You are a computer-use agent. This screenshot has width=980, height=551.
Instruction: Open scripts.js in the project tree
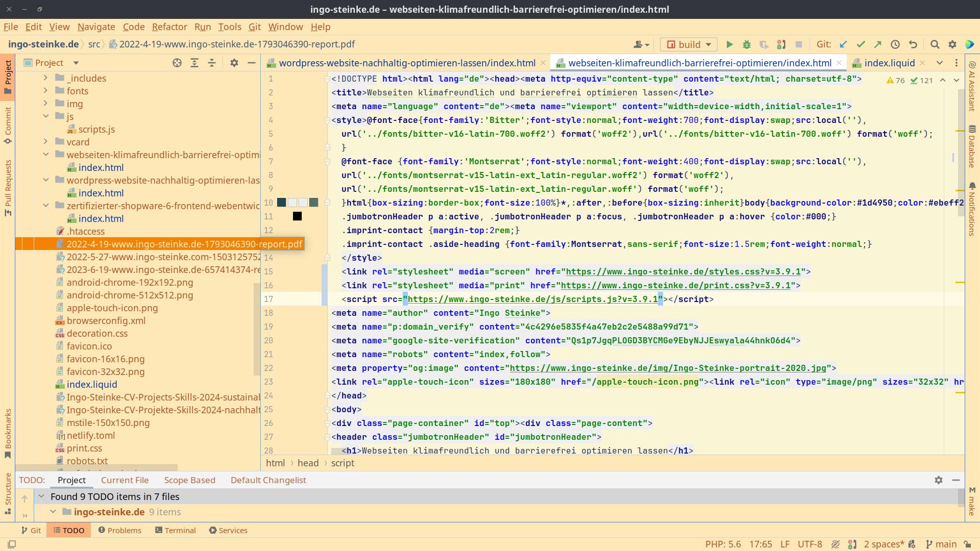click(x=96, y=129)
